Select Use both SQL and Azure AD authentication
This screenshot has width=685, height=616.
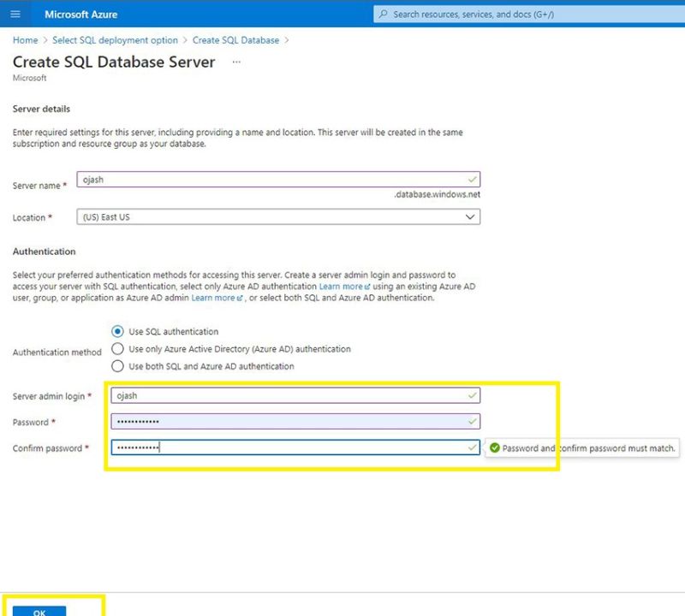tap(117, 366)
